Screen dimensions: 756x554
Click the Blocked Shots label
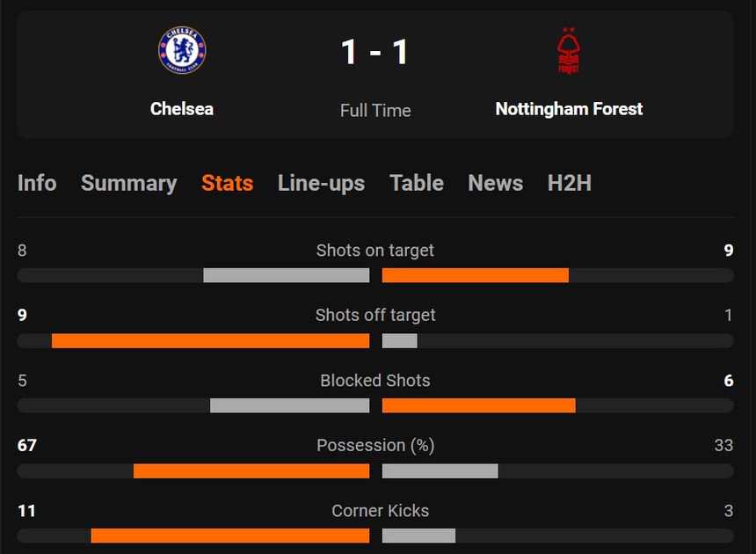tap(375, 380)
